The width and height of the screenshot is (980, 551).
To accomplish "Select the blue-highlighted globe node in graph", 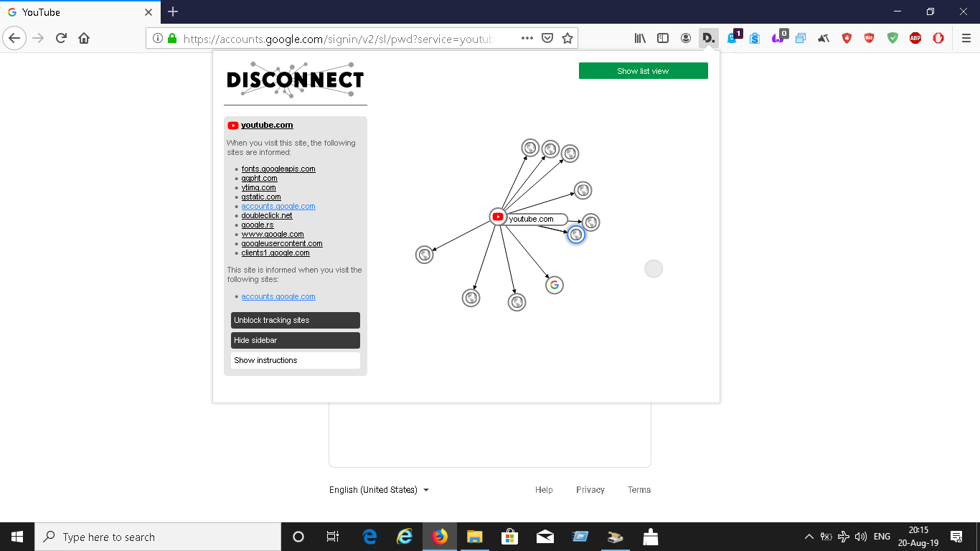I will pyautogui.click(x=575, y=235).
